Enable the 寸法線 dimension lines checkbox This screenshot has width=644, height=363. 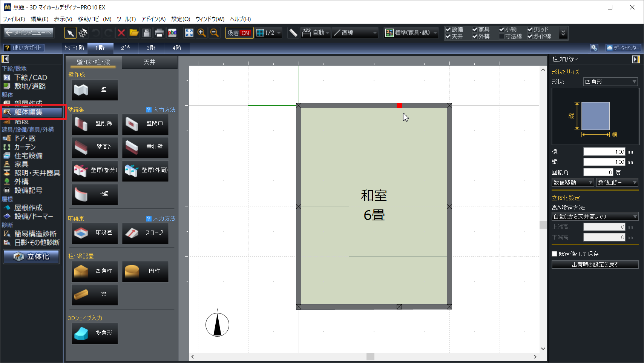pos(501,37)
